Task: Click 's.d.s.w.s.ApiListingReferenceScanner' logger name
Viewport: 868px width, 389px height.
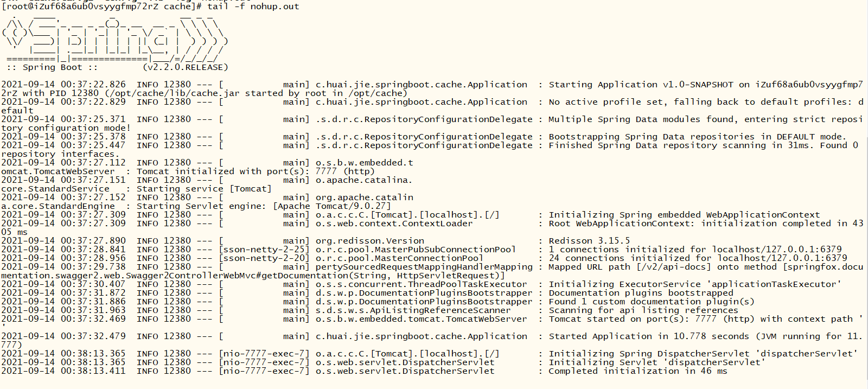Action: pyautogui.click(x=413, y=310)
